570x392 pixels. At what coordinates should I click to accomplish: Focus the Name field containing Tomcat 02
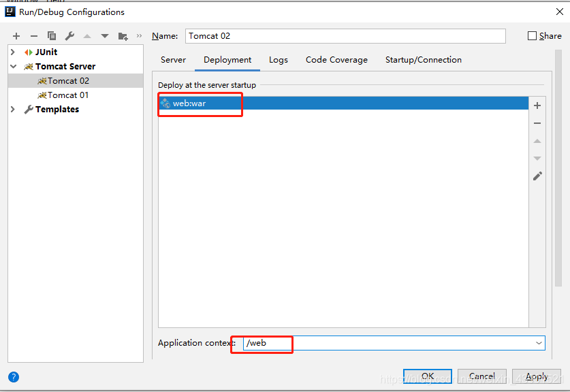[345, 36]
